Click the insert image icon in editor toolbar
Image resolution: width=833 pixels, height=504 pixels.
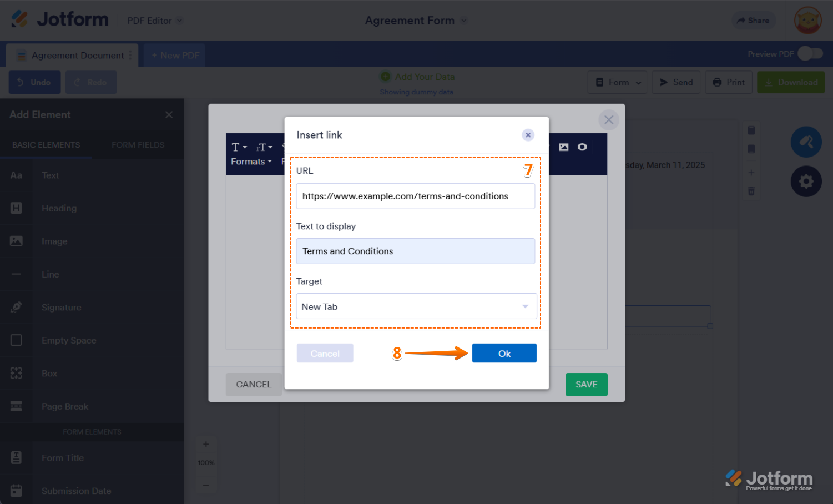coord(564,147)
